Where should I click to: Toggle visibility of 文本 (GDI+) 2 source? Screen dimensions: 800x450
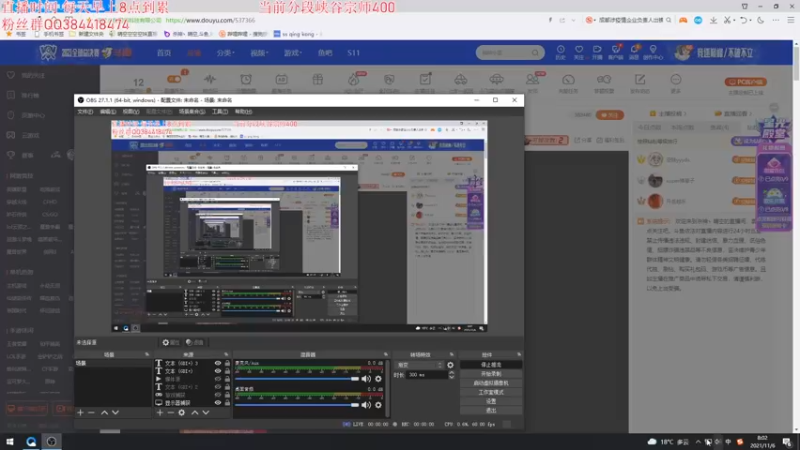[218, 387]
